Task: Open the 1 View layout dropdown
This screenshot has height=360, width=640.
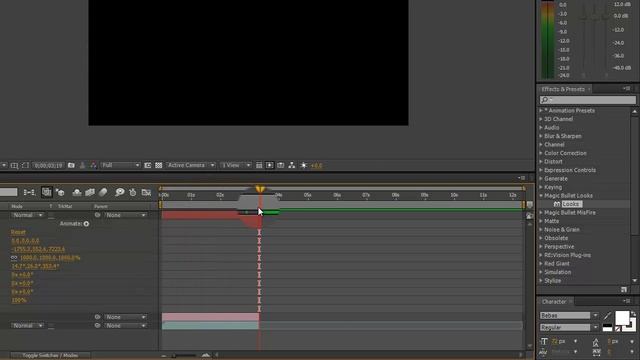Action: pos(236,165)
